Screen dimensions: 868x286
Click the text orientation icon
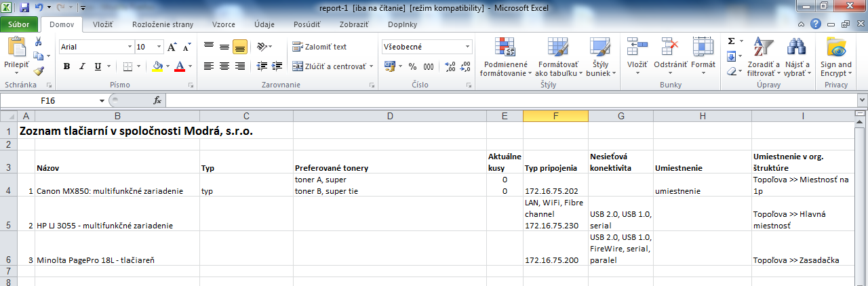click(263, 47)
